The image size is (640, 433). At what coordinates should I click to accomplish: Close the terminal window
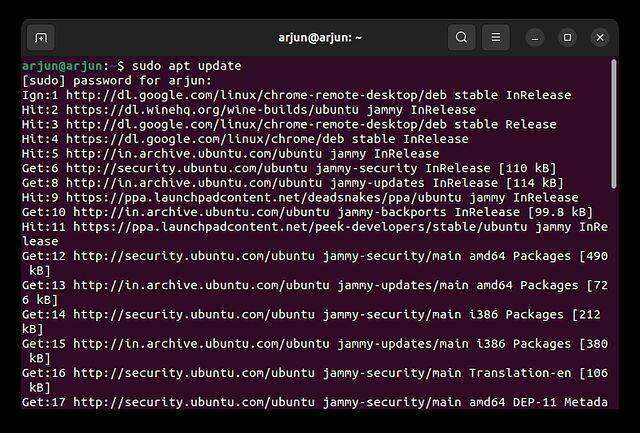tap(599, 38)
